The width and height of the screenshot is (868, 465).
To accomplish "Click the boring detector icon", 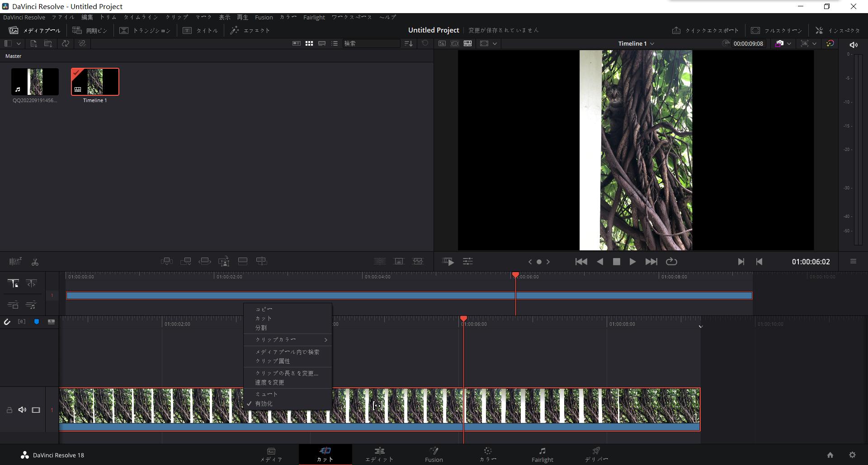I will [15, 261].
